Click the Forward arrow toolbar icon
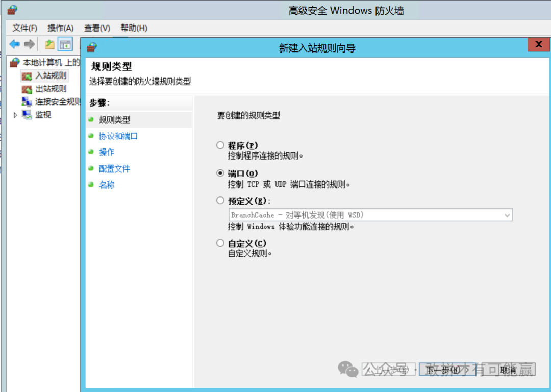Viewport: 551px width, 392px height. (30, 44)
